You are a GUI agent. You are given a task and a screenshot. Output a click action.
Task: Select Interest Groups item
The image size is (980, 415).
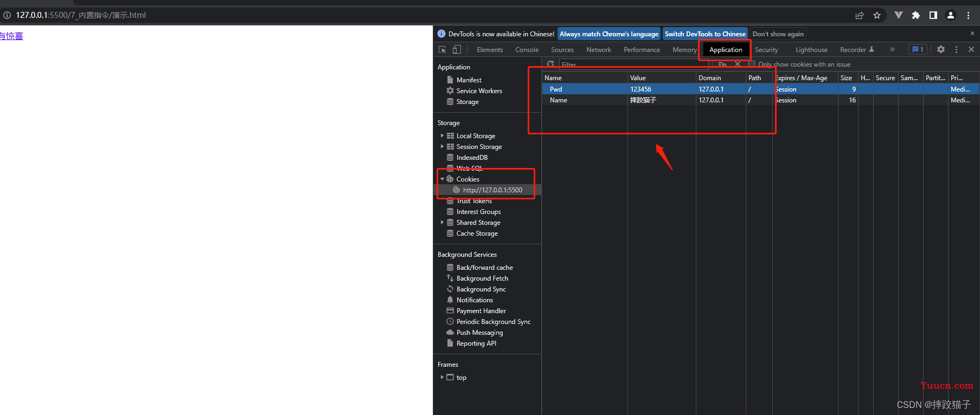click(478, 211)
